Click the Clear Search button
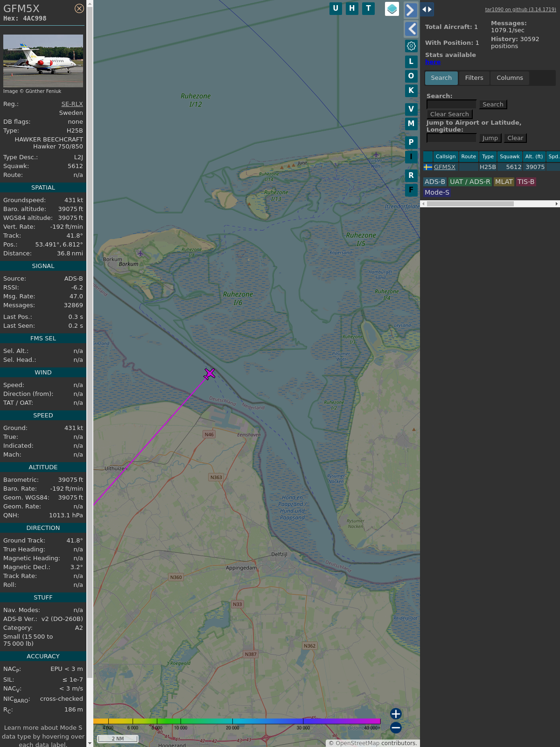 point(449,114)
